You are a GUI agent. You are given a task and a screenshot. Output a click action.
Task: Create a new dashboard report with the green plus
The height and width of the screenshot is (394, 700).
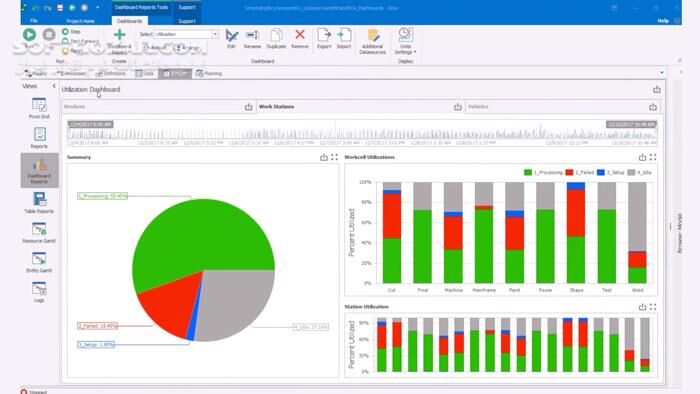[x=119, y=41]
